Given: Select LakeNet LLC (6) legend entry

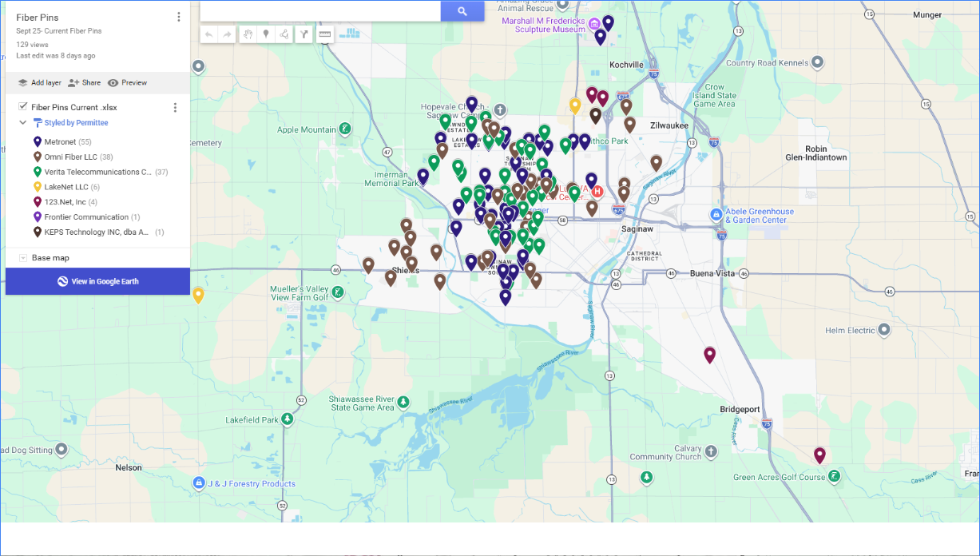Looking at the screenshot, I should (x=66, y=187).
